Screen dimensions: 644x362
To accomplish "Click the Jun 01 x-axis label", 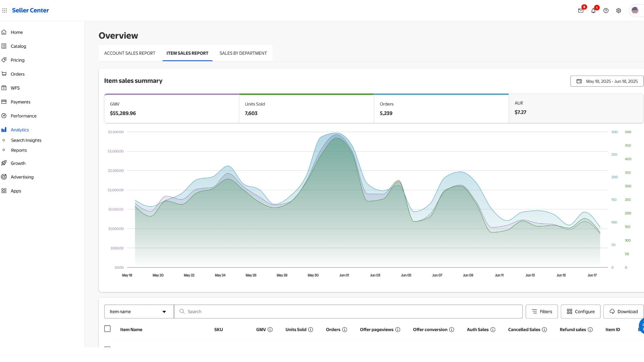I will click(344, 275).
